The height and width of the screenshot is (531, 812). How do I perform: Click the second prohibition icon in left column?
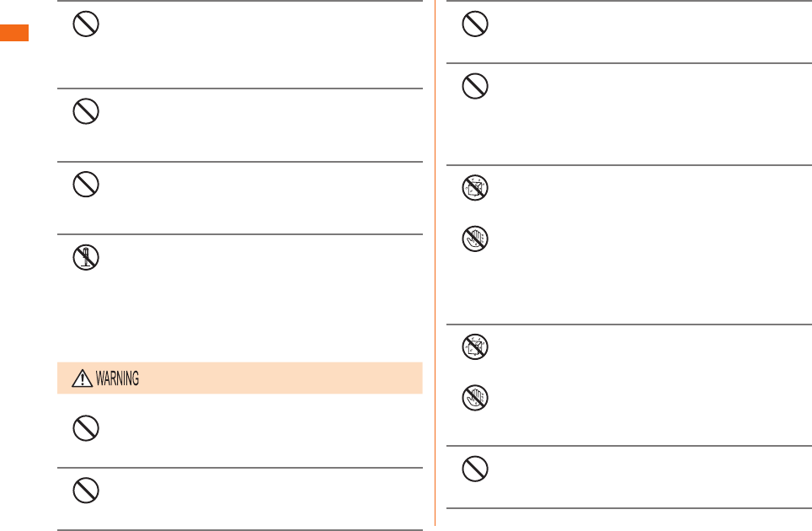pyautogui.click(x=86, y=111)
